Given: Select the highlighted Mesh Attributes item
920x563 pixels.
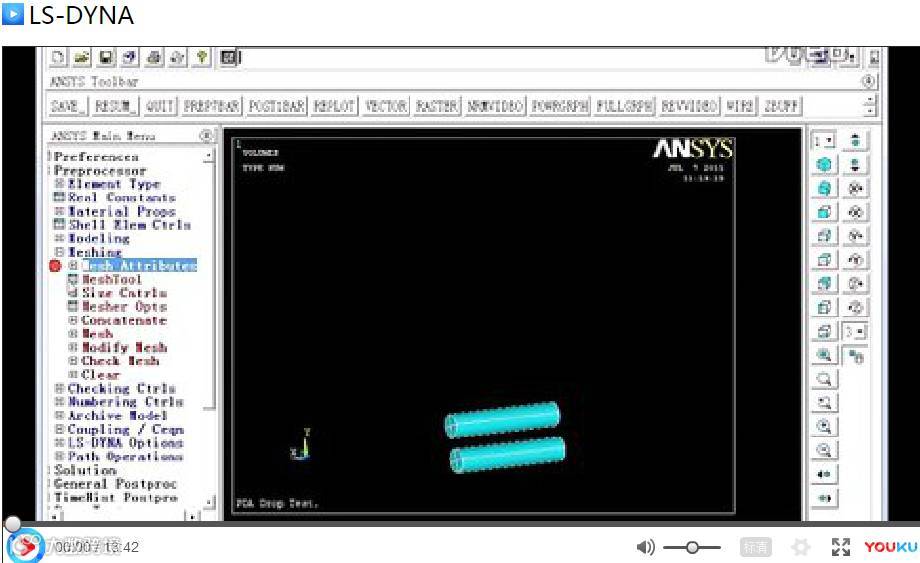Looking at the screenshot, I should click(x=139, y=266).
